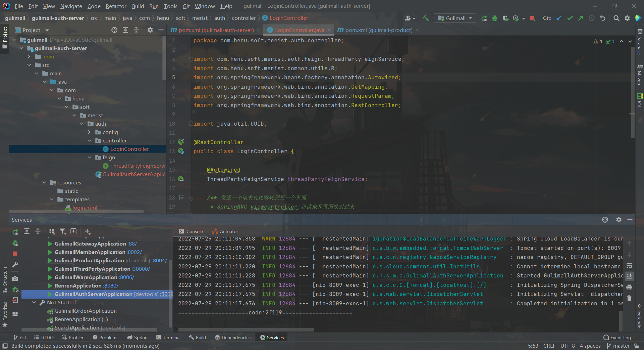Screen dimensions: 644x350
Task: Collapse gulimall-auth-server module node
Action: 21,48
